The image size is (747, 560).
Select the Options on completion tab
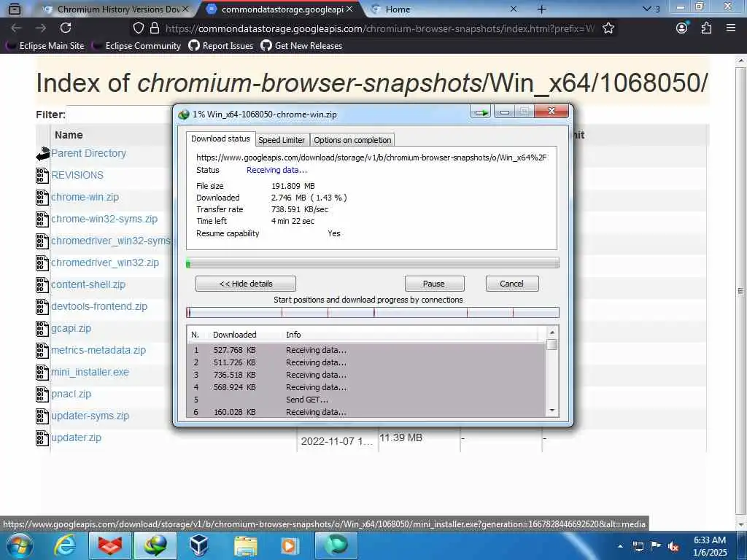[x=352, y=140]
